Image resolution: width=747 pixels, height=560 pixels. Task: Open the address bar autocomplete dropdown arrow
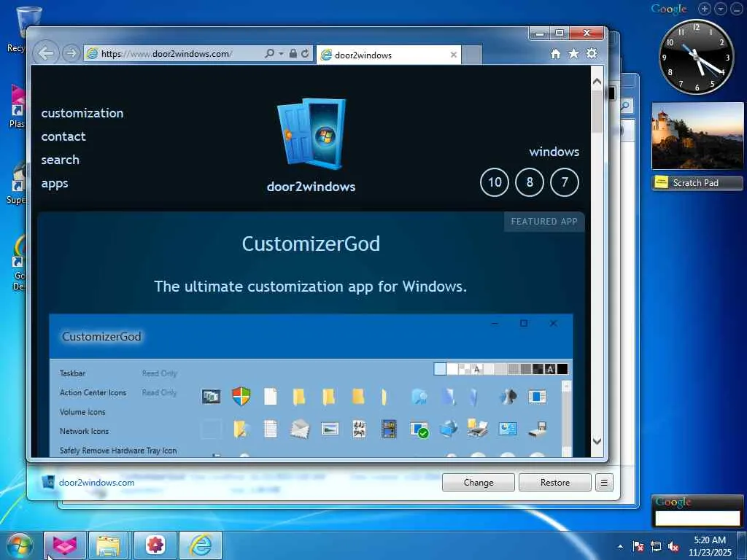(281, 54)
